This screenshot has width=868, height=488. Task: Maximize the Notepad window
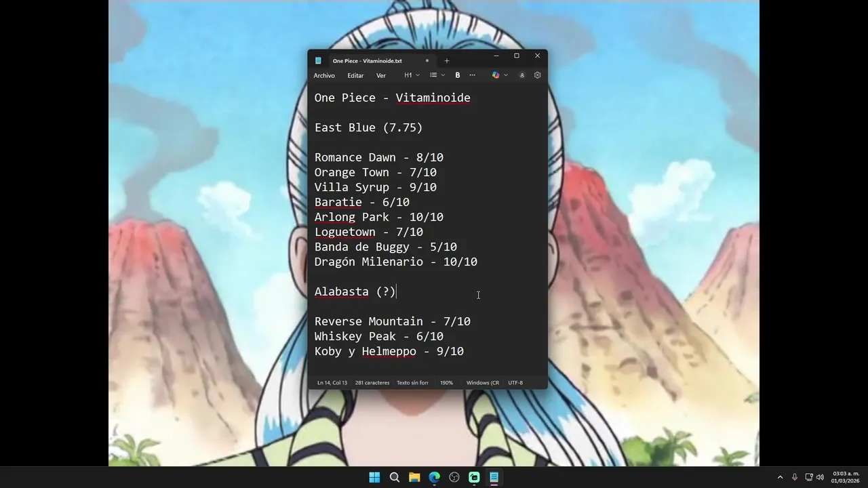[517, 56]
